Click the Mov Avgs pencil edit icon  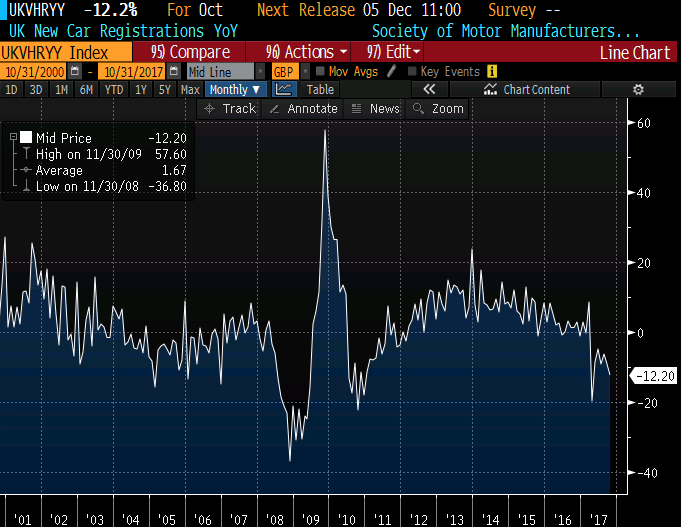click(x=392, y=72)
